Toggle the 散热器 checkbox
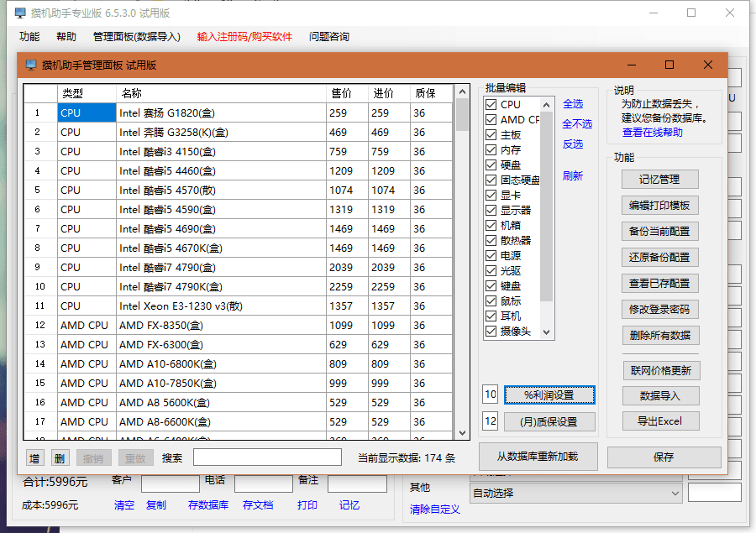This screenshot has height=533, width=756. [x=491, y=240]
